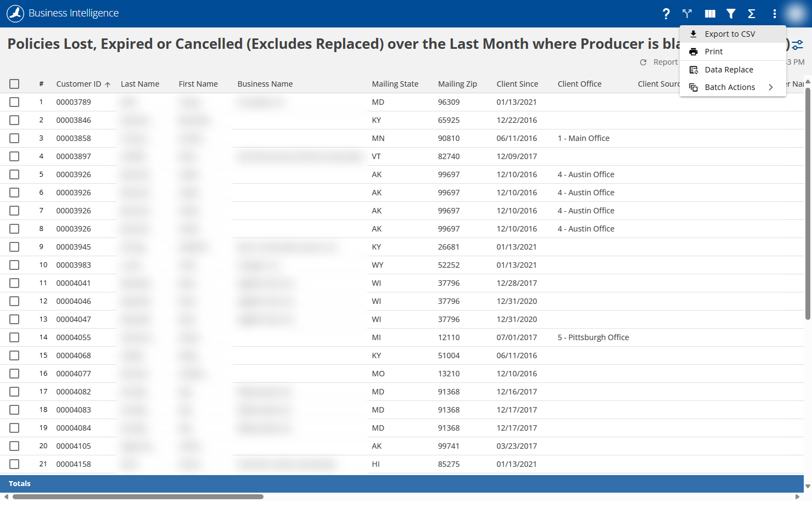Click the Business Intelligence logo icon
812x508 pixels.
(x=15, y=13)
